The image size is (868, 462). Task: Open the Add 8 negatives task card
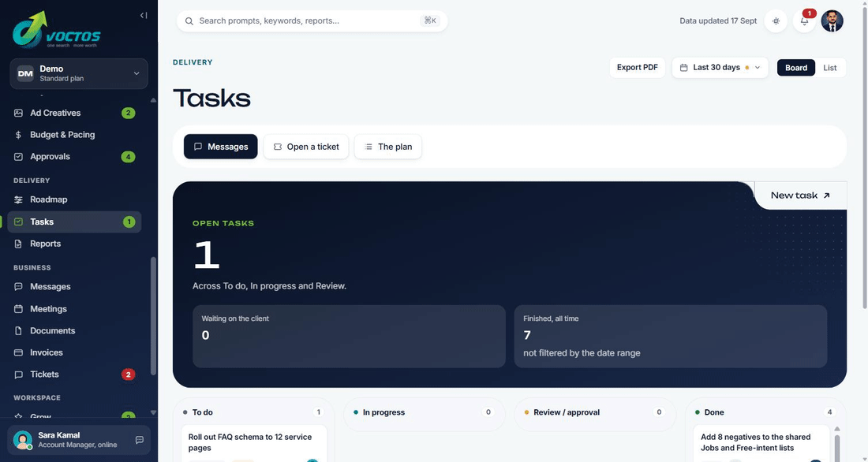(x=761, y=443)
